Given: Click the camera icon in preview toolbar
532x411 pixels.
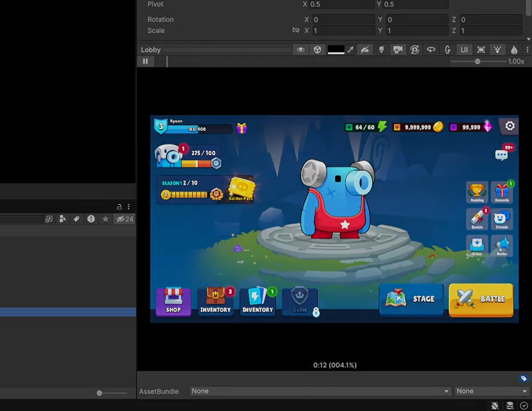Looking at the screenshot, I should 398,50.
